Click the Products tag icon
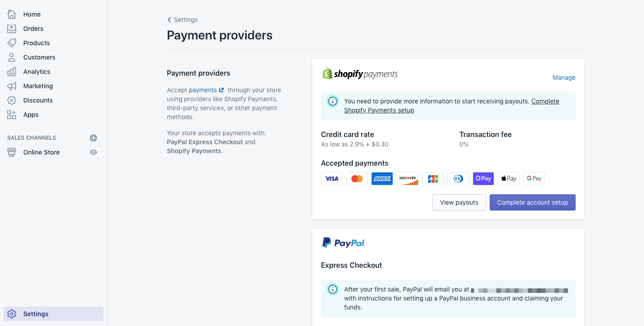 [x=12, y=43]
